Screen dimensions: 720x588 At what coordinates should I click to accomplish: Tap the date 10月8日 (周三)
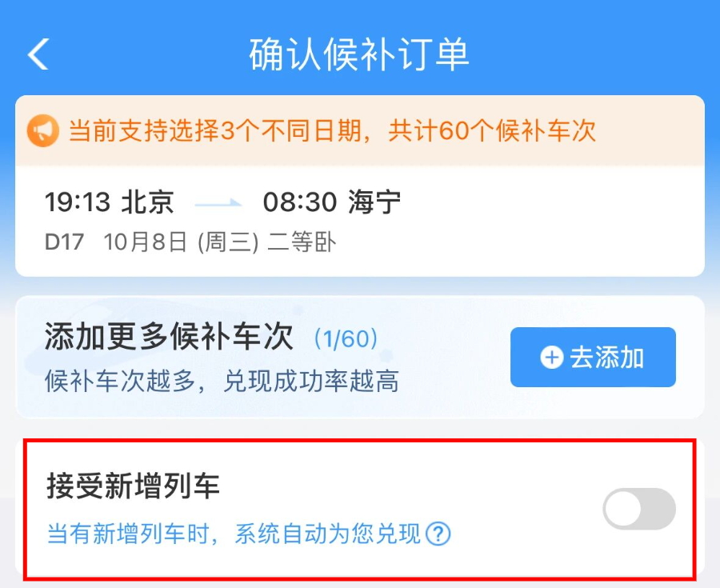tap(181, 242)
